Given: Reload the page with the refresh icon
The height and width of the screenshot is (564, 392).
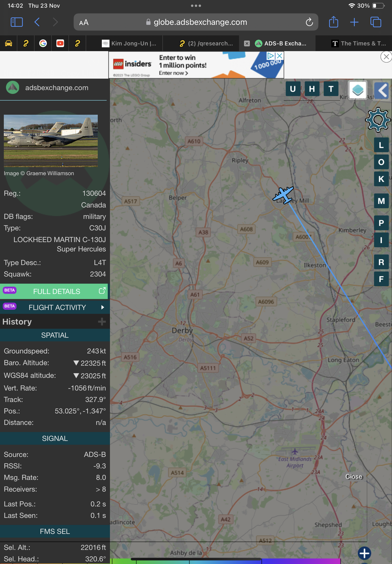Looking at the screenshot, I should point(309,22).
